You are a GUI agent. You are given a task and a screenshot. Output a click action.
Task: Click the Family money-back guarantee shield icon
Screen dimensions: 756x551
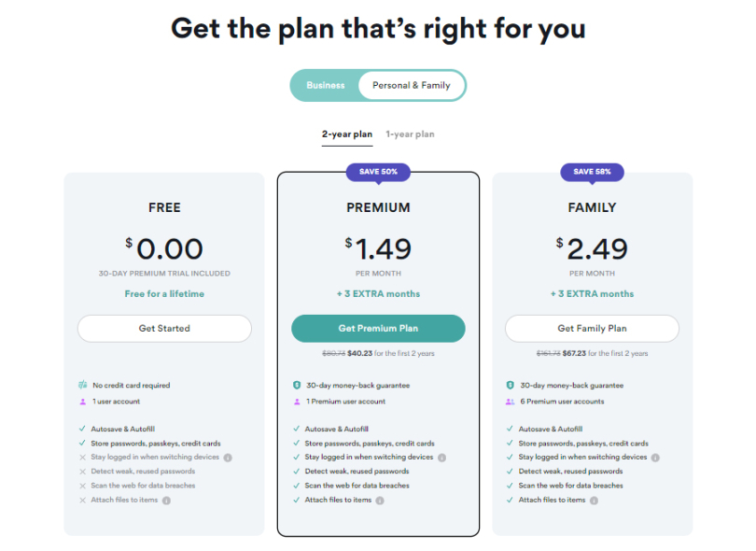(511, 385)
